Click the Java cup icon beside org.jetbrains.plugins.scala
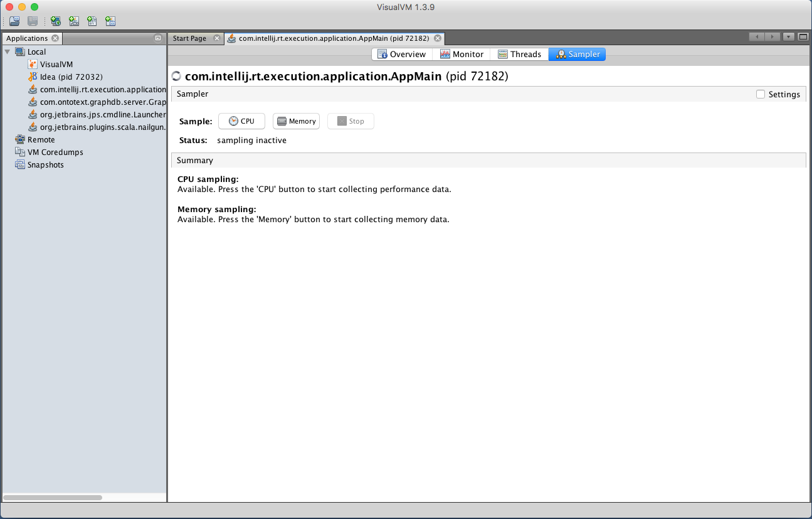The image size is (812, 519). (x=33, y=127)
